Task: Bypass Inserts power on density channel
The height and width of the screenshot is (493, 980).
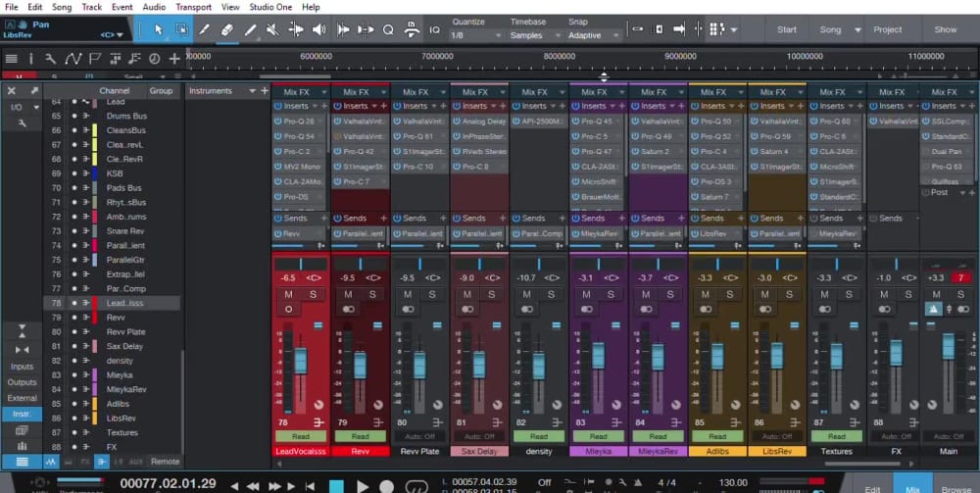Action: coord(515,106)
